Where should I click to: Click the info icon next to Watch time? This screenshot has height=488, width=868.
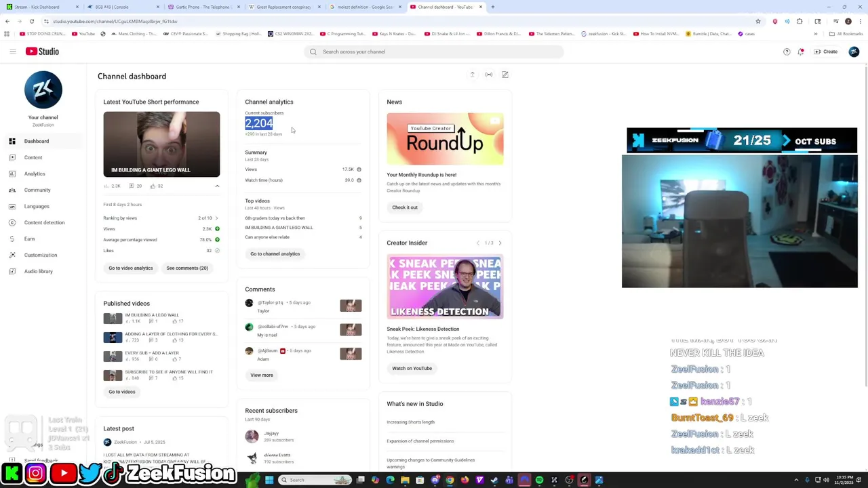click(359, 180)
